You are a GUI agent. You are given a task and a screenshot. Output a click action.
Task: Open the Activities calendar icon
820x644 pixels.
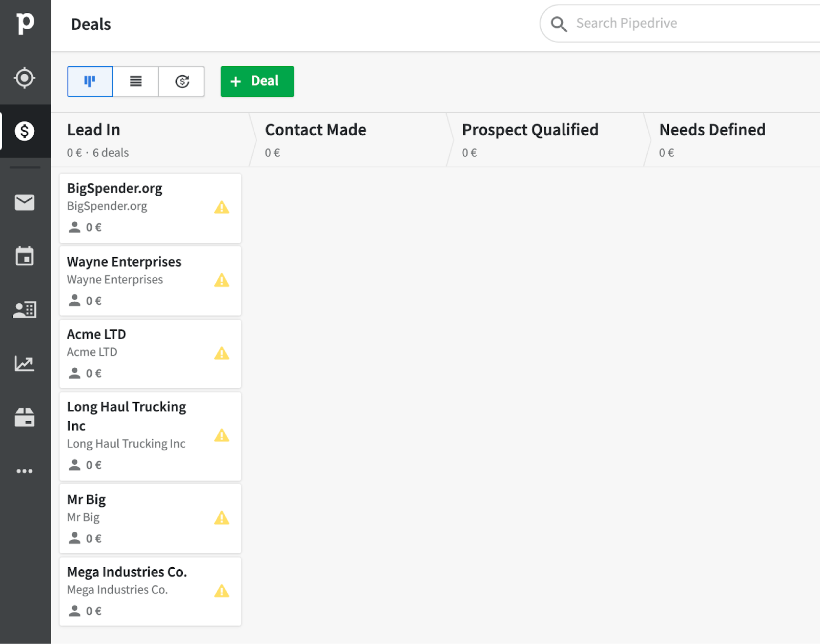pyautogui.click(x=25, y=256)
